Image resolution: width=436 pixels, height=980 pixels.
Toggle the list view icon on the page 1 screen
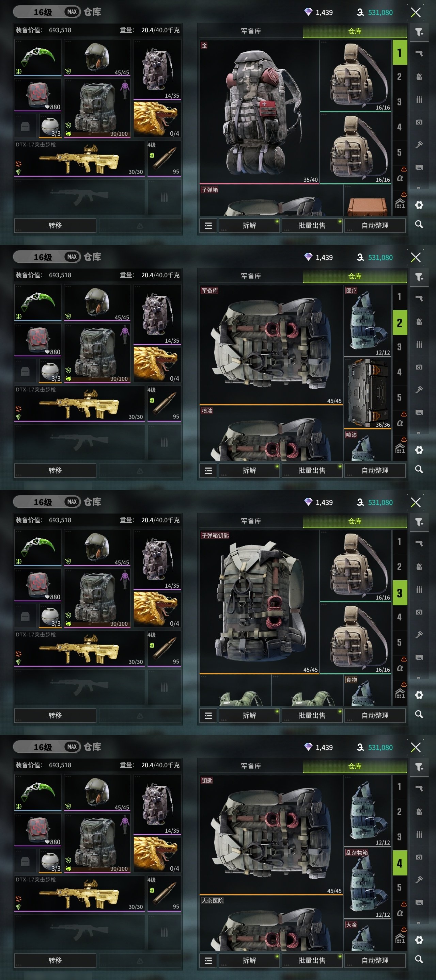tap(208, 226)
